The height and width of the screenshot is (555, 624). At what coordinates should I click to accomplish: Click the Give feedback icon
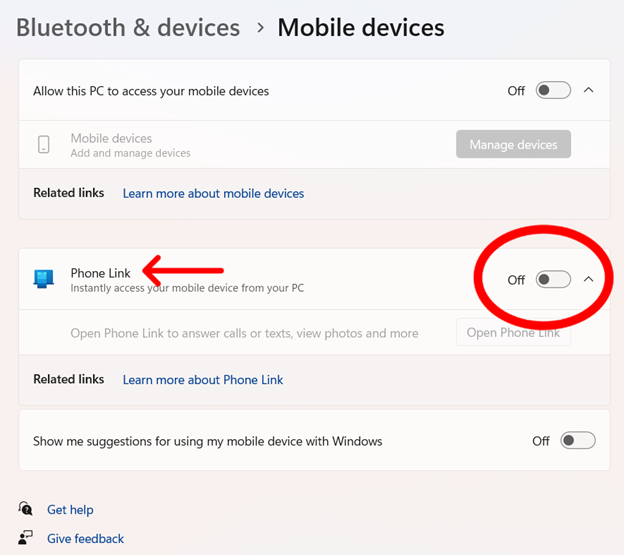coord(25,537)
